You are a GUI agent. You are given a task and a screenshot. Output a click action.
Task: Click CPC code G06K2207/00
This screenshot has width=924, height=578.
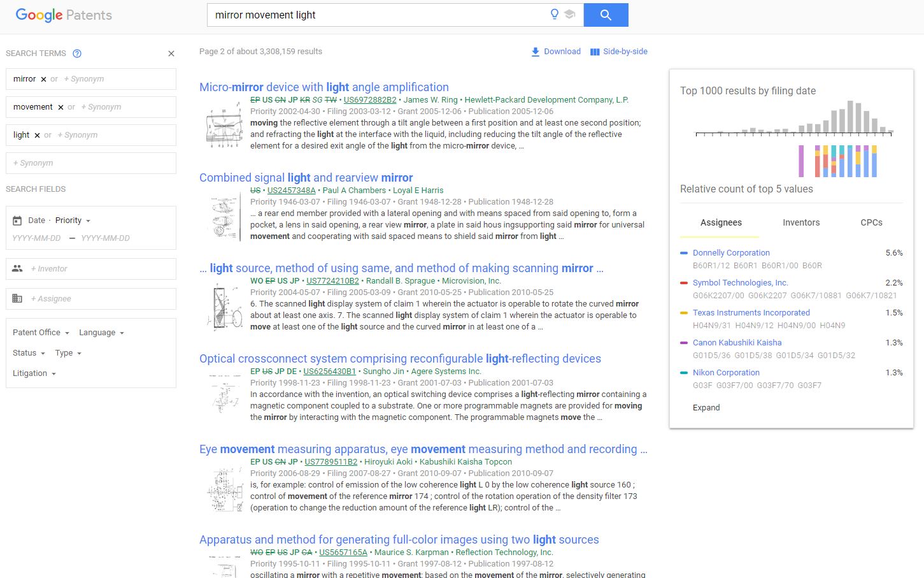[x=718, y=296]
